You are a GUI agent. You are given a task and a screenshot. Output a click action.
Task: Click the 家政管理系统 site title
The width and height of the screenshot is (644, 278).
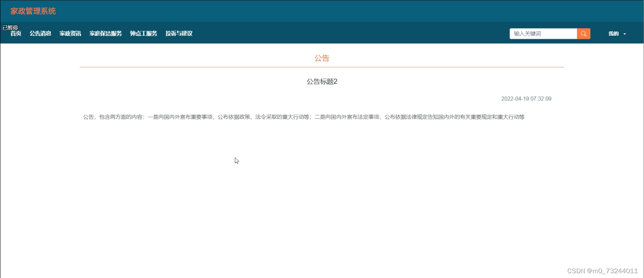(x=33, y=11)
